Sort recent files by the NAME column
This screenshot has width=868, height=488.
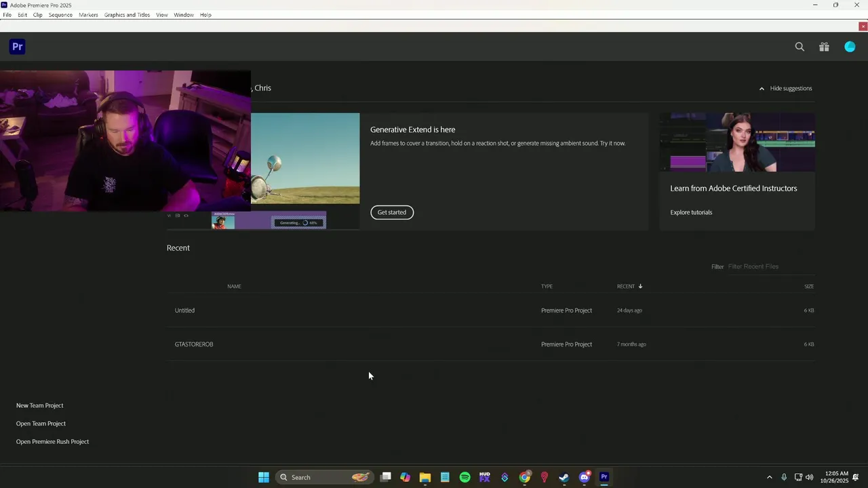pyautogui.click(x=234, y=286)
